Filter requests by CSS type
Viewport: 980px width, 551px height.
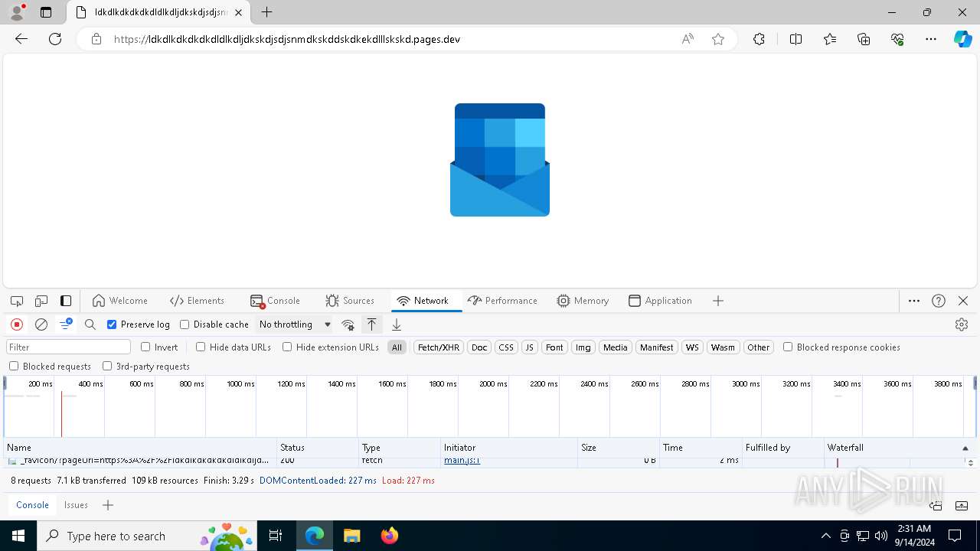click(x=506, y=347)
